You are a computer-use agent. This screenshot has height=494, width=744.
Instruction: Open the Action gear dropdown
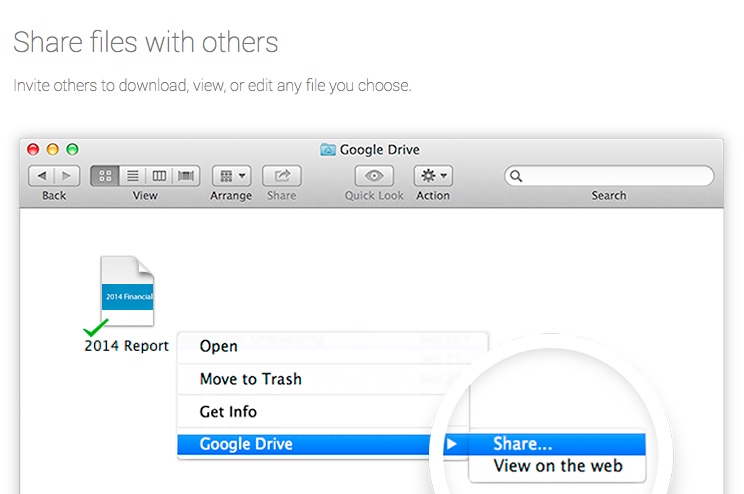click(x=433, y=176)
